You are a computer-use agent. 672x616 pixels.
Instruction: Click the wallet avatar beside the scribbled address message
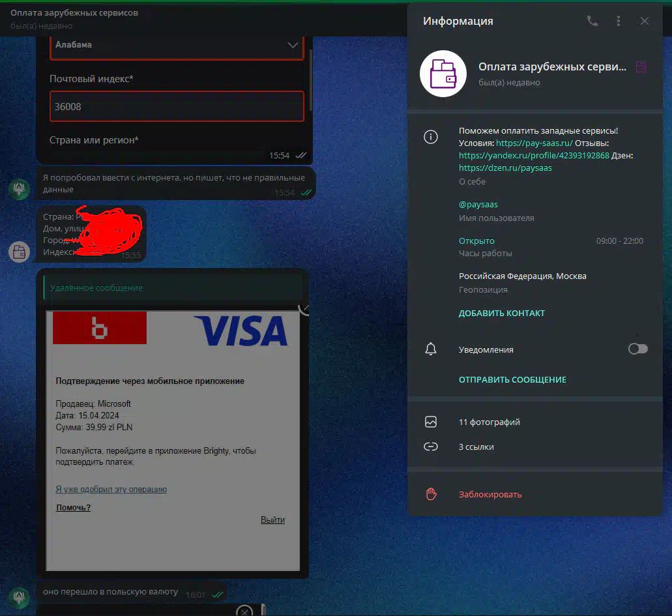pyautogui.click(x=20, y=252)
